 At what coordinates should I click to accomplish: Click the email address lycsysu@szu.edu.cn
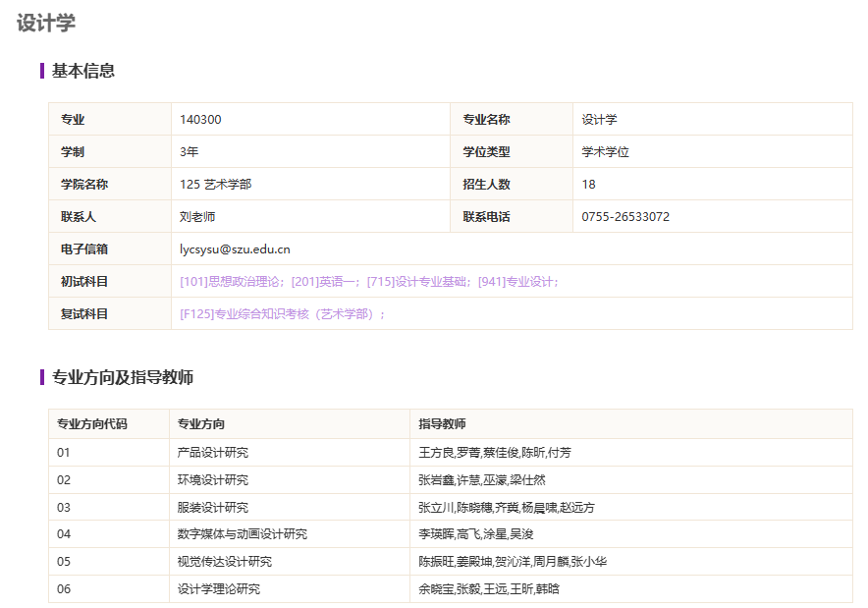[235, 249]
